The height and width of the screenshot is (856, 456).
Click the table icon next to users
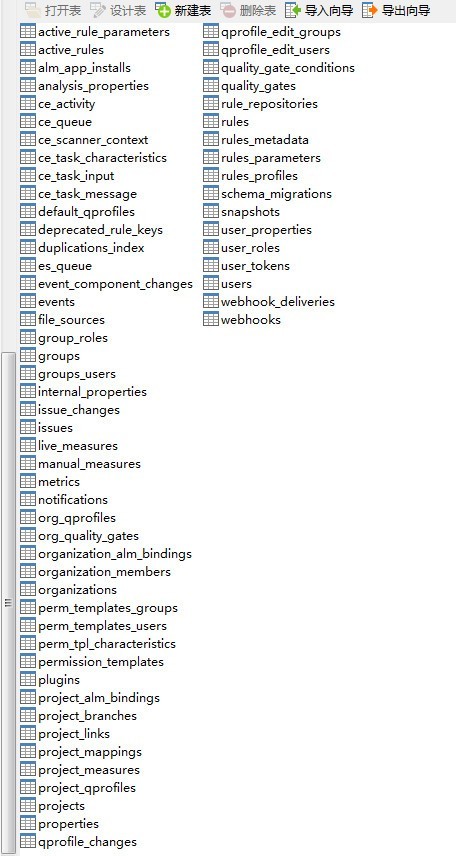pos(211,284)
